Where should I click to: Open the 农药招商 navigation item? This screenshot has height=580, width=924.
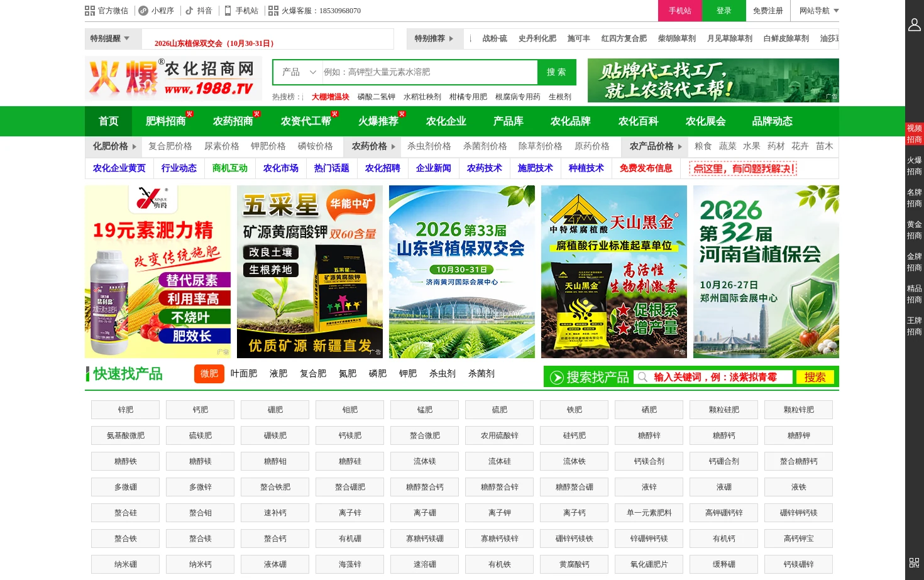pos(233,121)
